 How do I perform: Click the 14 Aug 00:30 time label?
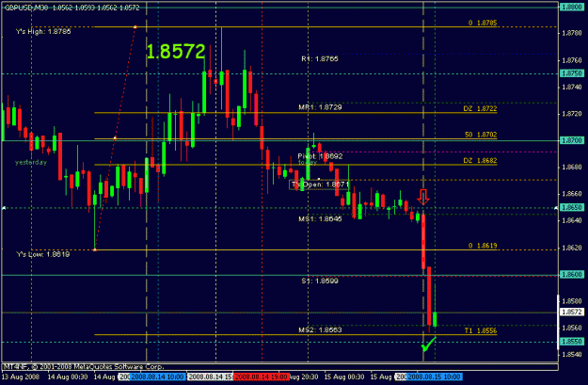[68, 377]
